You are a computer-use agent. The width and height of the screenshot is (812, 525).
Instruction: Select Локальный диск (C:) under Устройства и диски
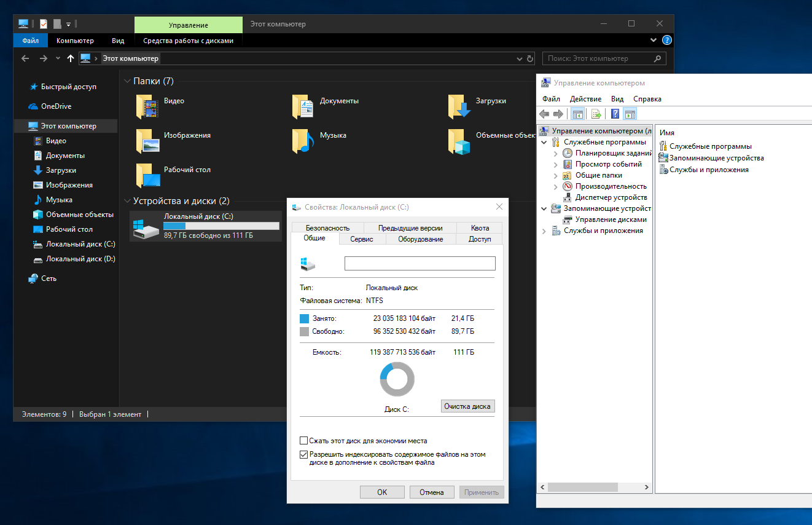click(x=206, y=226)
